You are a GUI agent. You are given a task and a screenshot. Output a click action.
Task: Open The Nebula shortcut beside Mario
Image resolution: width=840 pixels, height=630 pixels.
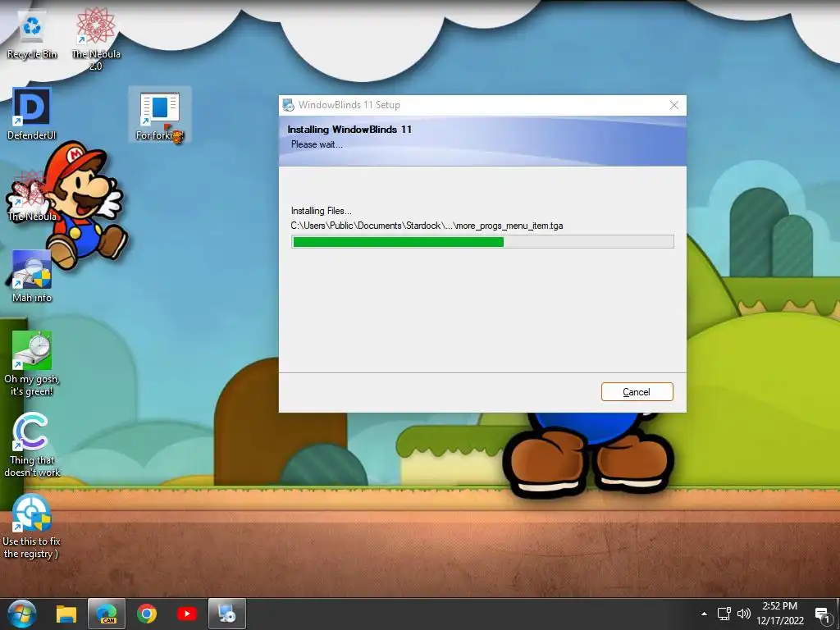coord(32,196)
